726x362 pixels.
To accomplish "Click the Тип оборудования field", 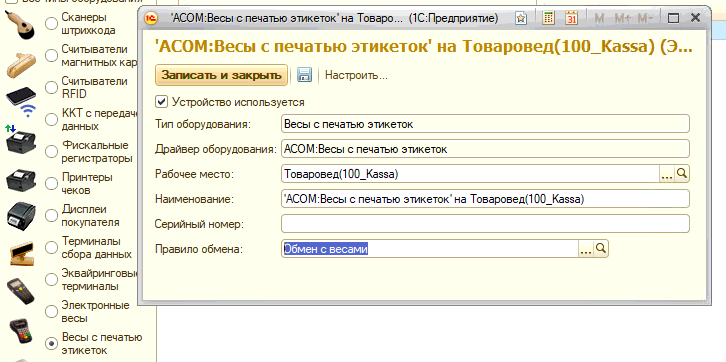I will click(x=485, y=124).
